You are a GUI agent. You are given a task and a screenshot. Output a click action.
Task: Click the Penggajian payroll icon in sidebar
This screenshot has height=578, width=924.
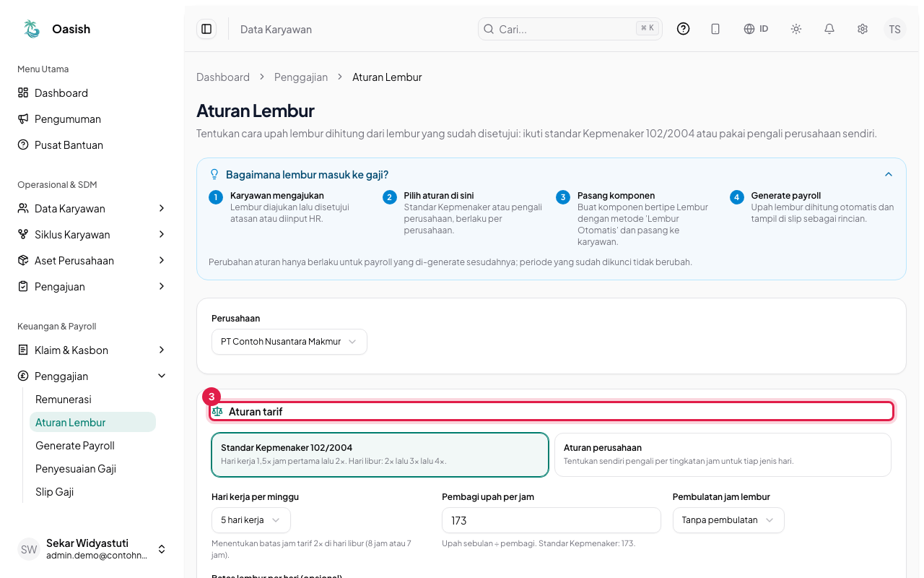[x=23, y=376]
